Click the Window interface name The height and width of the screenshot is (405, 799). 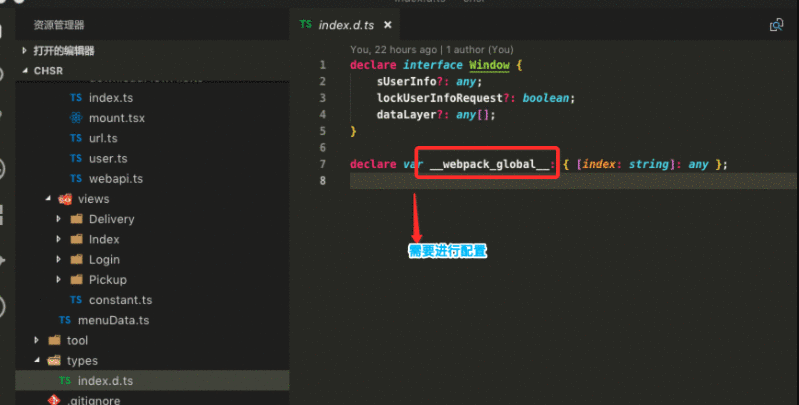[489, 65]
